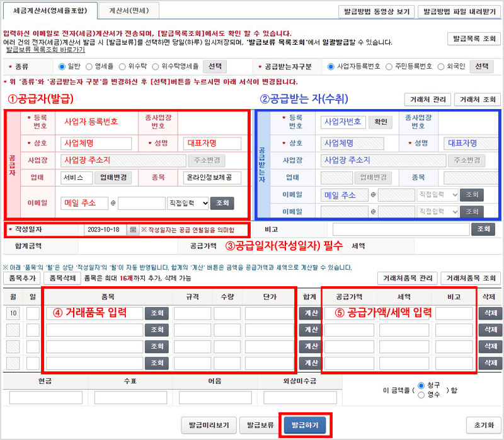Click 품목삭제 button

point(62,278)
